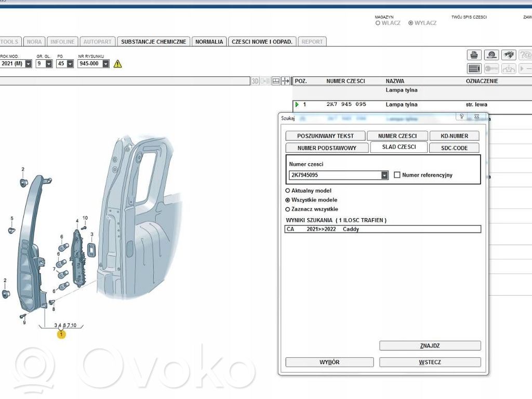This screenshot has width=532, height=399.
Task: Click the greyed-out info hands icon
Action: (x=509, y=69)
